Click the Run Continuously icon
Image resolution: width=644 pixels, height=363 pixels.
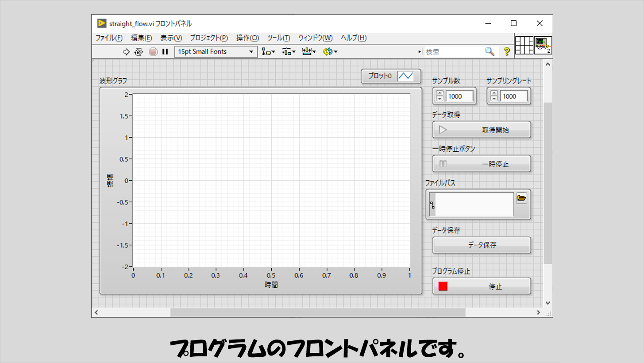(x=139, y=52)
